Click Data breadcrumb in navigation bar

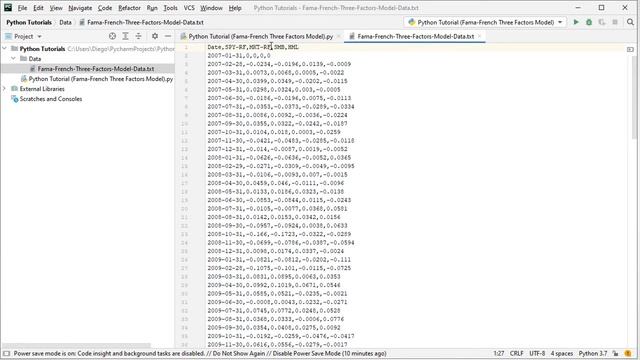65,22
